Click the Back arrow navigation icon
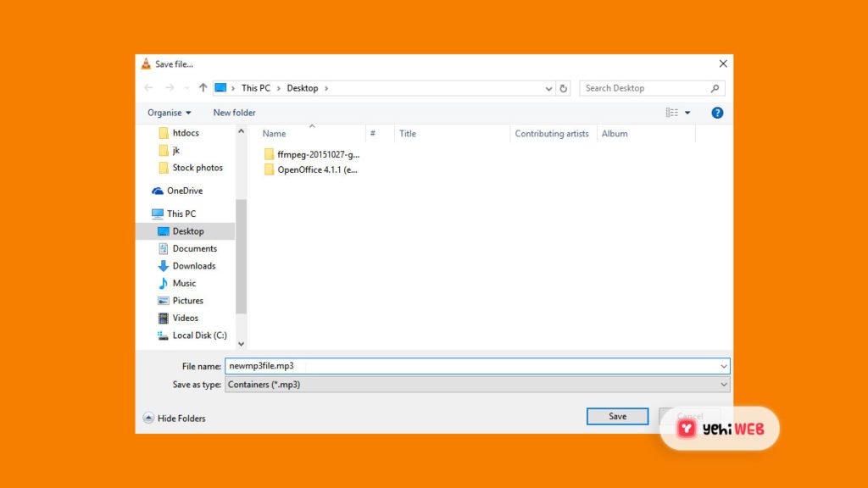This screenshot has height=488, width=868. (x=149, y=88)
